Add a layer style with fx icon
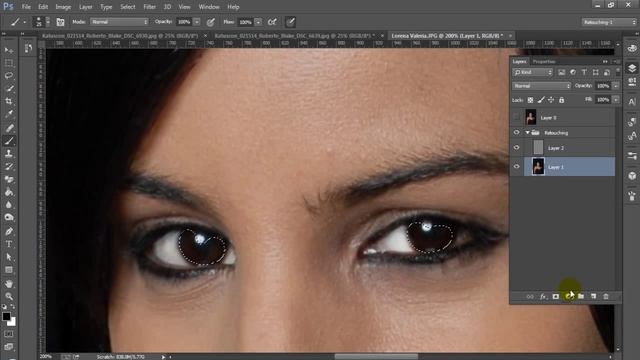 tap(543, 296)
